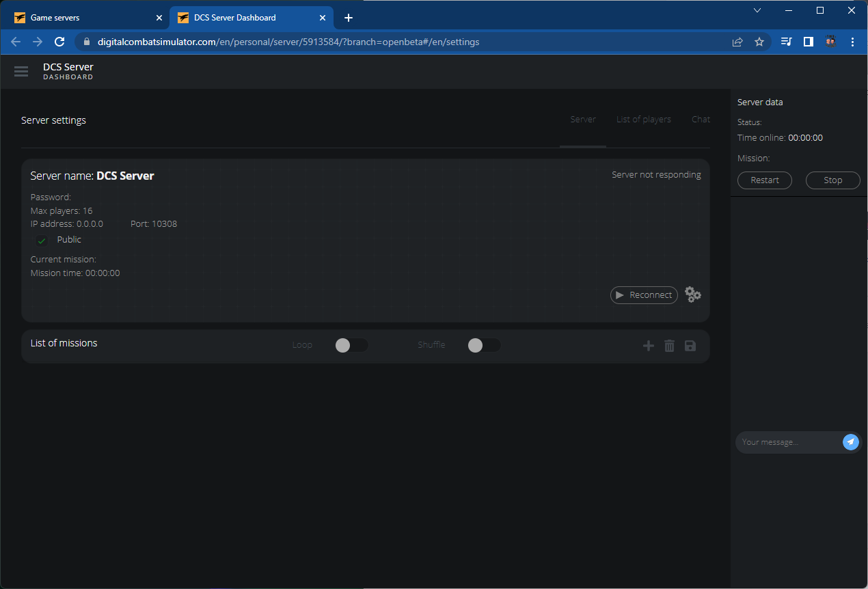Go forward in browser history
Screen dimensions: 868x589
tap(38, 42)
